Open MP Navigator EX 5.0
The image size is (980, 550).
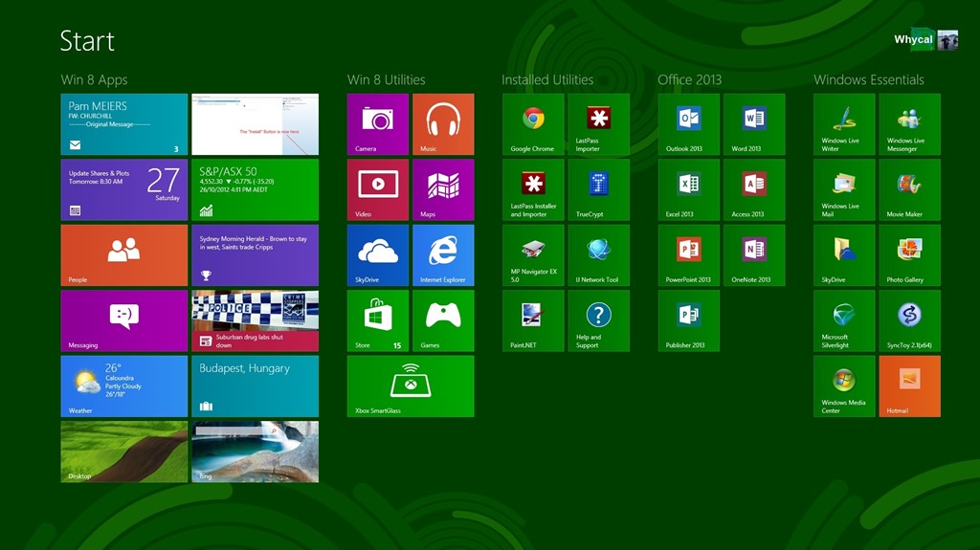click(533, 255)
